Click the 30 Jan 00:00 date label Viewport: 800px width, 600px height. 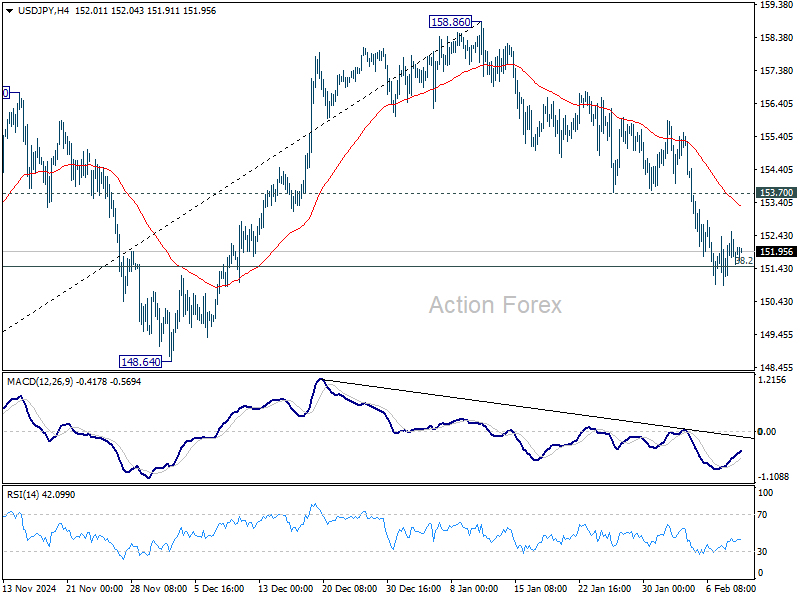pos(668,588)
